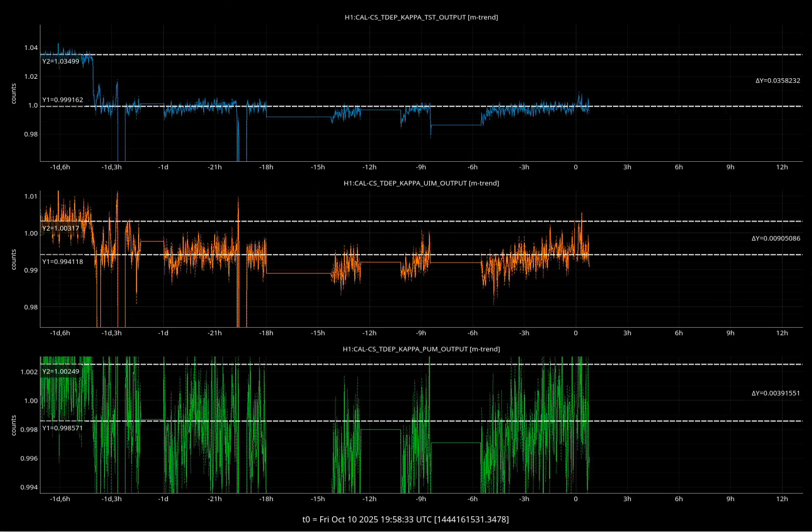The width and height of the screenshot is (812, 532).
Task: Click the -1d tick on the PUM plot
Action: (163, 499)
